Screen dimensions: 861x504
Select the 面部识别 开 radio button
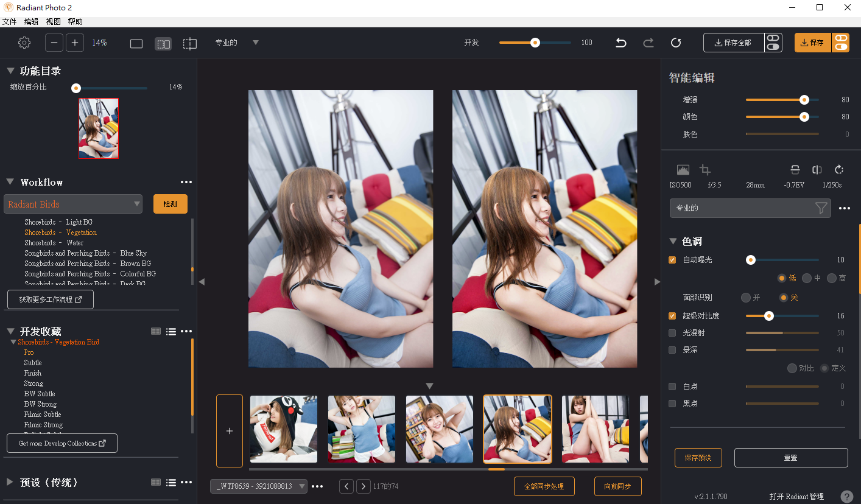746,298
